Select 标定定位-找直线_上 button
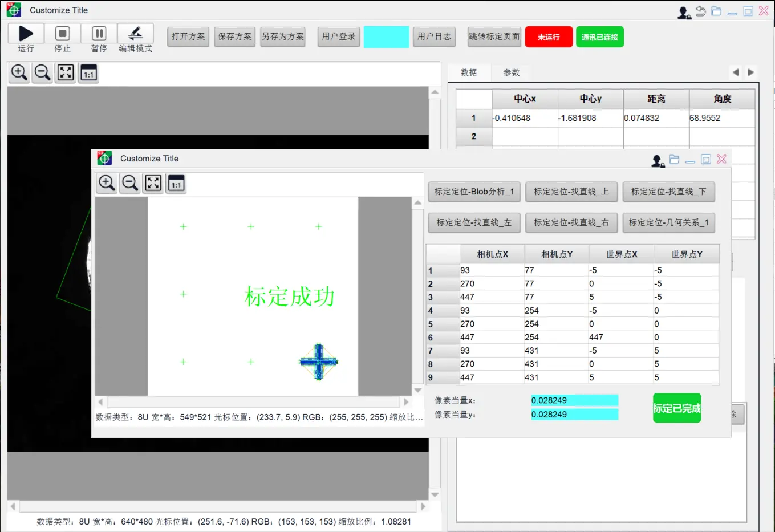Screen dimensions: 775x532 [x=571, y=192]
